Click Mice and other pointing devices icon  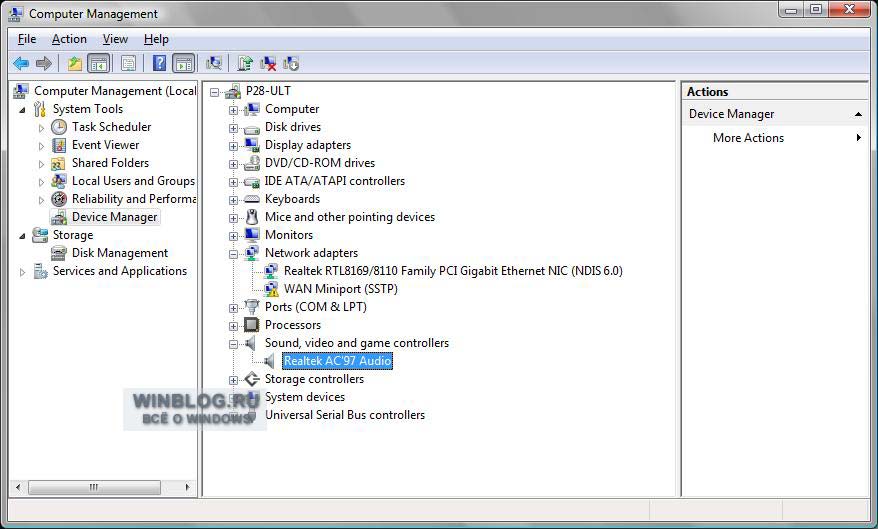tap(252, 217)
